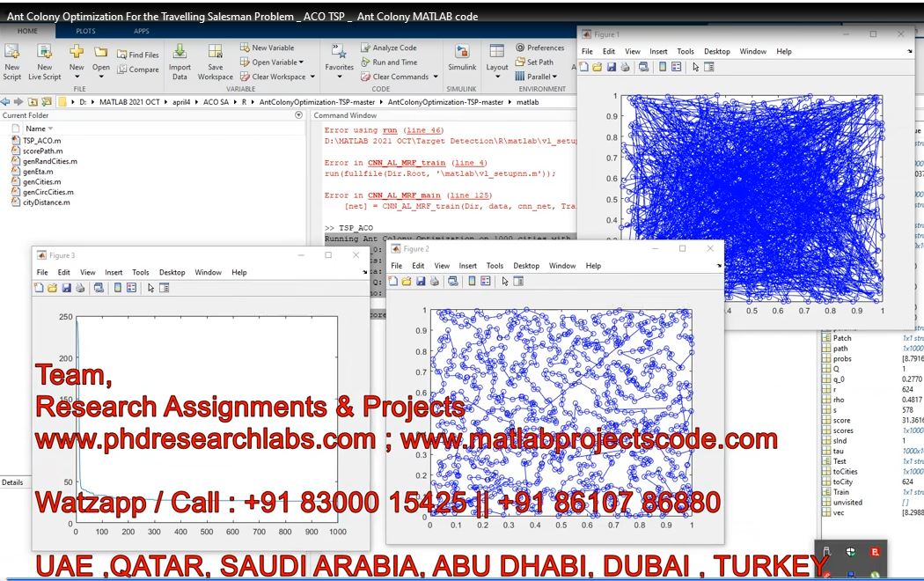Save Figure 2 with the floppy disk icon
Screen dimensions: 924x581
(x=420, y=282)
